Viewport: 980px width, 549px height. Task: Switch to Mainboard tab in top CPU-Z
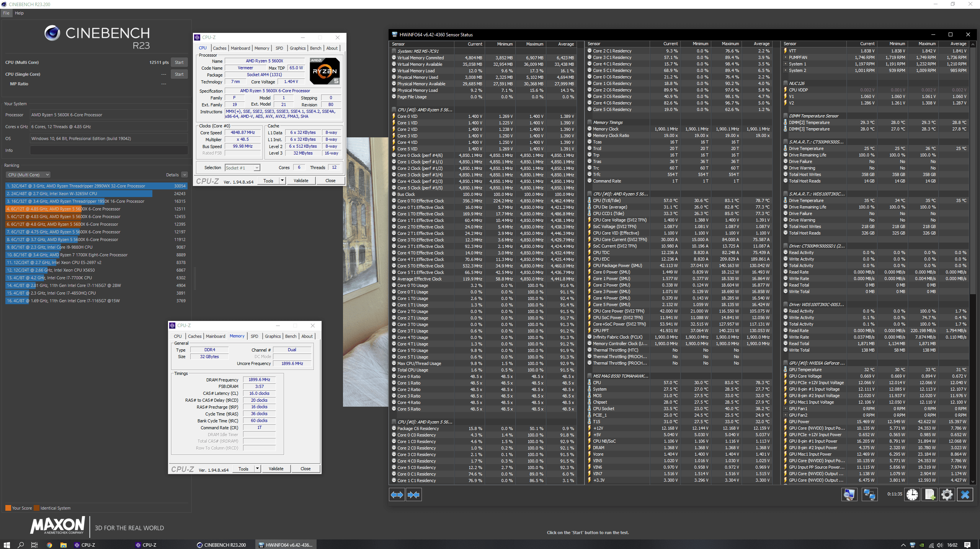coord(240,48)
